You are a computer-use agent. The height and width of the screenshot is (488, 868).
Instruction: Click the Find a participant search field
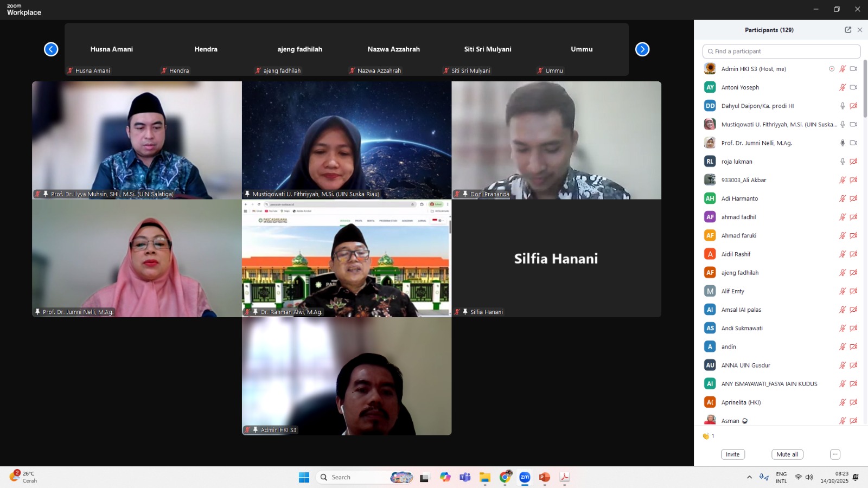click(x=781, y=52)
